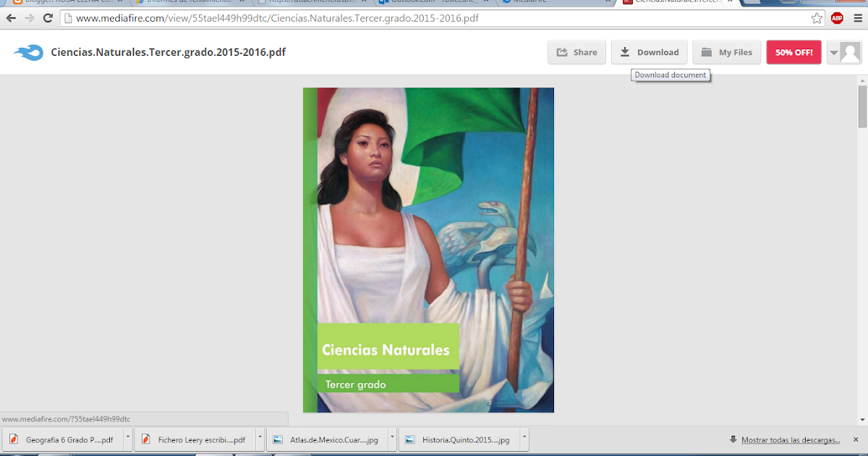This screenshot has height=456, width=868.
Task: Click the scrollbar down arrow
Action: coord(862,420)
